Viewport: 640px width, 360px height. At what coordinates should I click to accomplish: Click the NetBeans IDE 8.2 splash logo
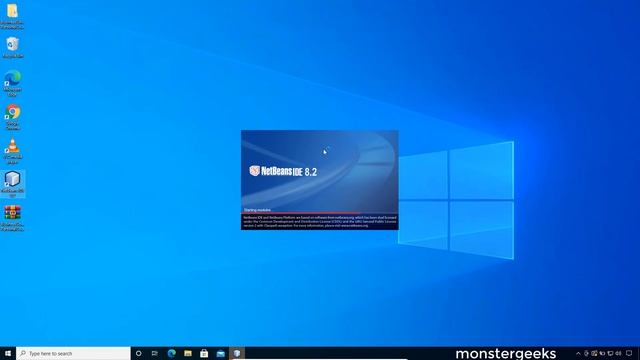pos(283,171)
